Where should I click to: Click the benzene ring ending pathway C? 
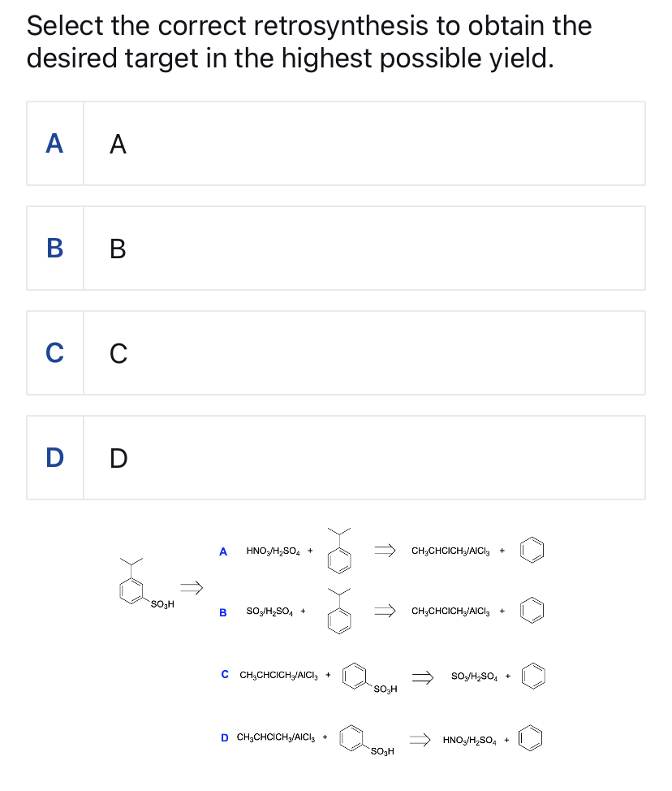point(534,676)
